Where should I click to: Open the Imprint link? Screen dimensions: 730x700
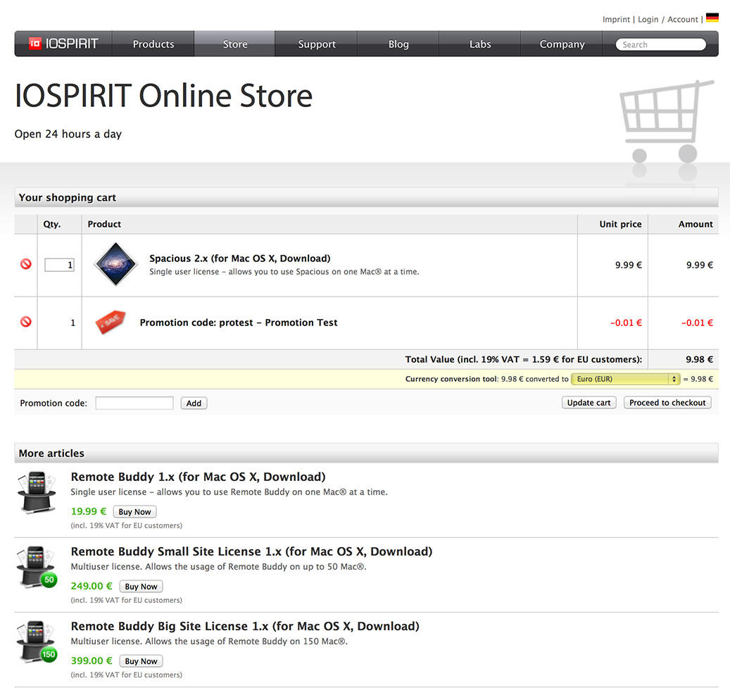(x=616, y=19)
